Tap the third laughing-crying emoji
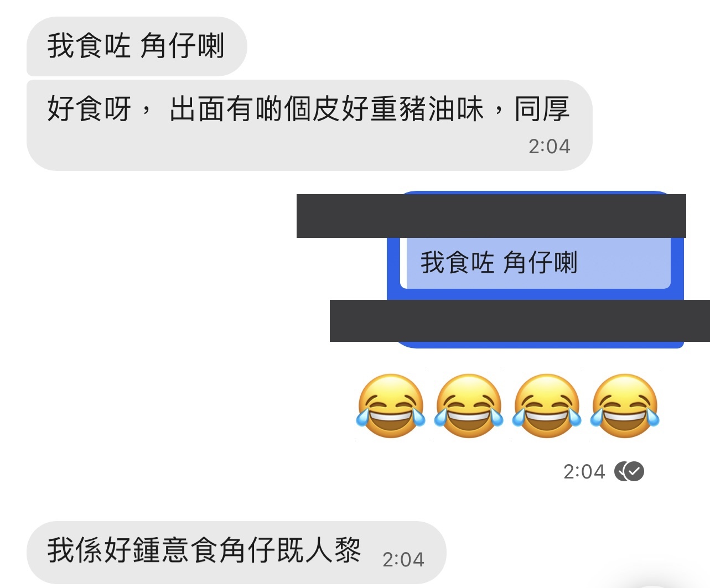 (x=547, y=406)
